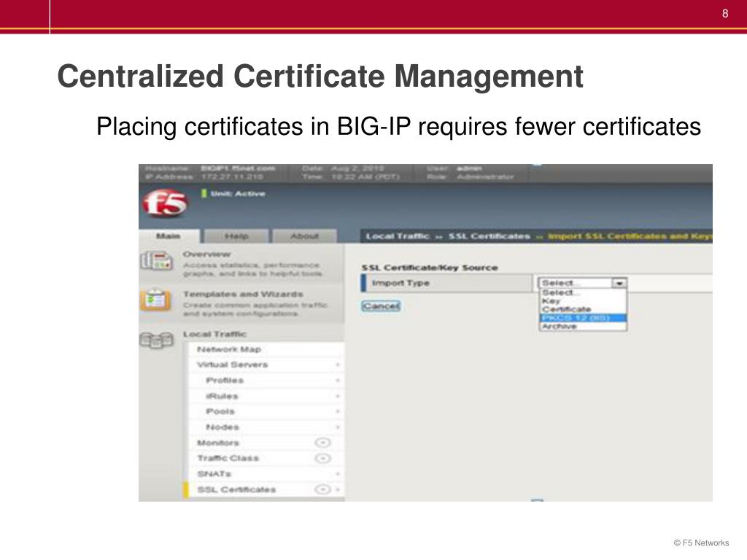Open Nodes menu entry
This screenshot has width=747, height=560.
tap(222, 427)
